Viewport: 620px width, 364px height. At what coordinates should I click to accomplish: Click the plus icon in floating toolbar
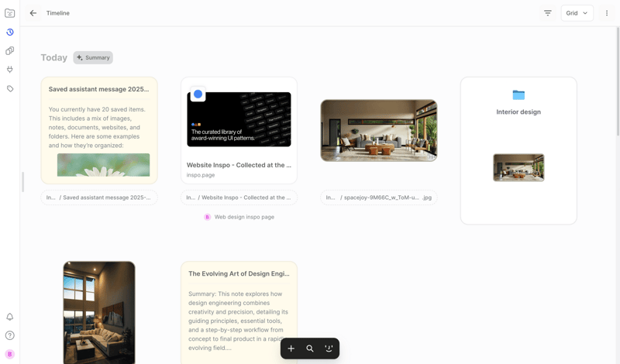tap(291, 349)
